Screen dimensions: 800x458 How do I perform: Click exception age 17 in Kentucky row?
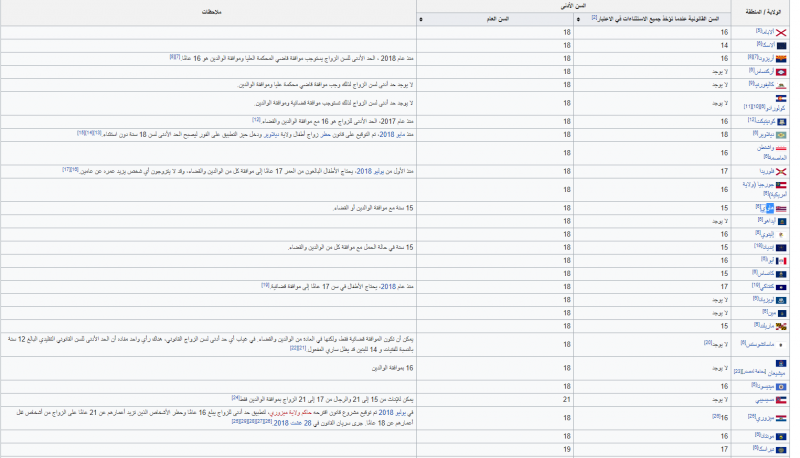724,287
